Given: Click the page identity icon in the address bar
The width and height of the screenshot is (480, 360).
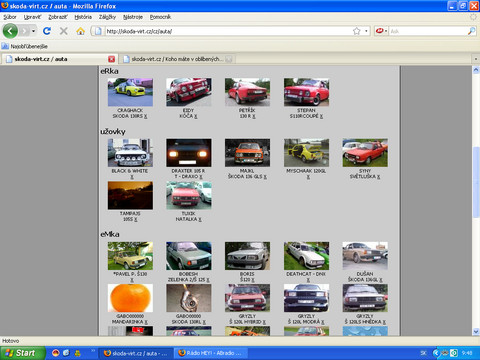Looking at the screenshot, I should (98, 31).
